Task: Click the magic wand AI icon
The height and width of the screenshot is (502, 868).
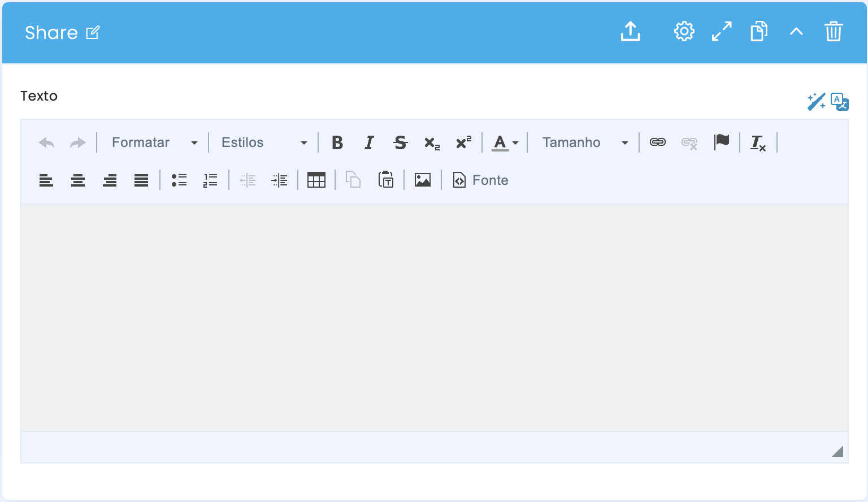Action: [816, 102]
